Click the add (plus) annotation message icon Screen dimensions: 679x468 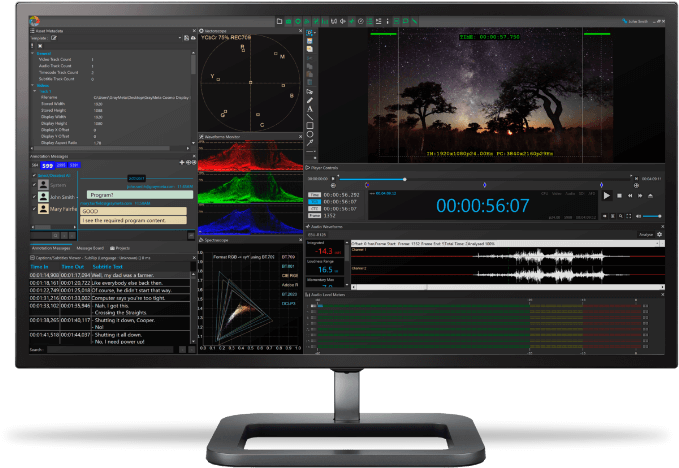(x=182, y=162)
